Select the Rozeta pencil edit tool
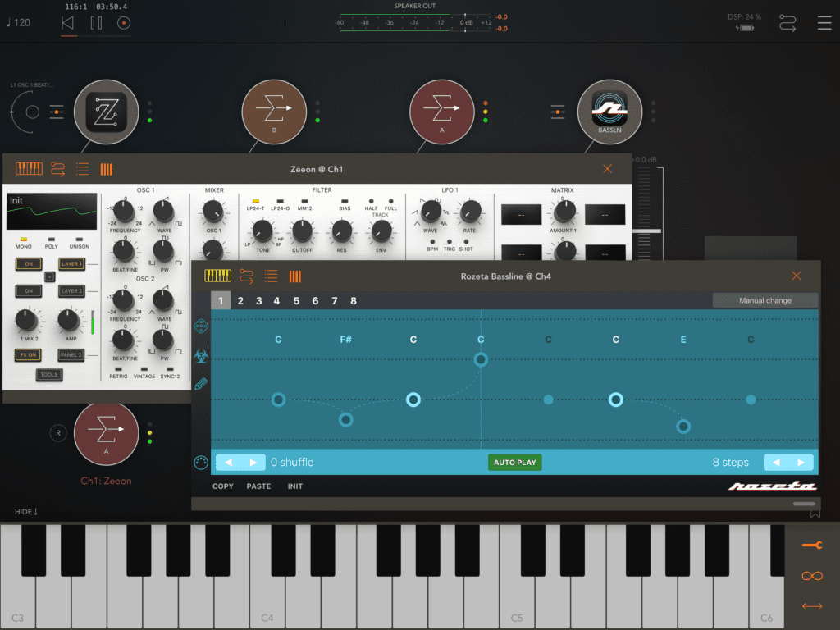The image size is (840, 630). point(201,384)
